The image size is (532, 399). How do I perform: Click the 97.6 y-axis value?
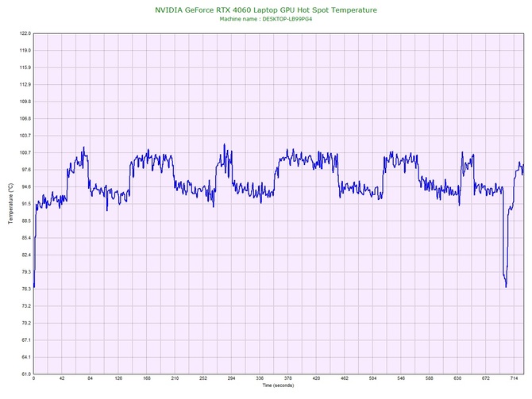(25, 170)
